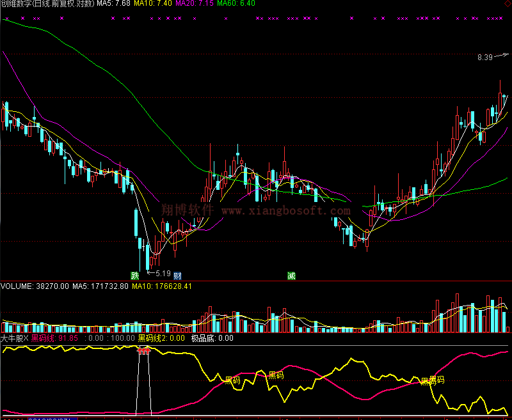Click the 极品底: 0.00 indicator label
The width and height of the screenshot is (512, 420).
pyautogui.click(x=212, y=338)
